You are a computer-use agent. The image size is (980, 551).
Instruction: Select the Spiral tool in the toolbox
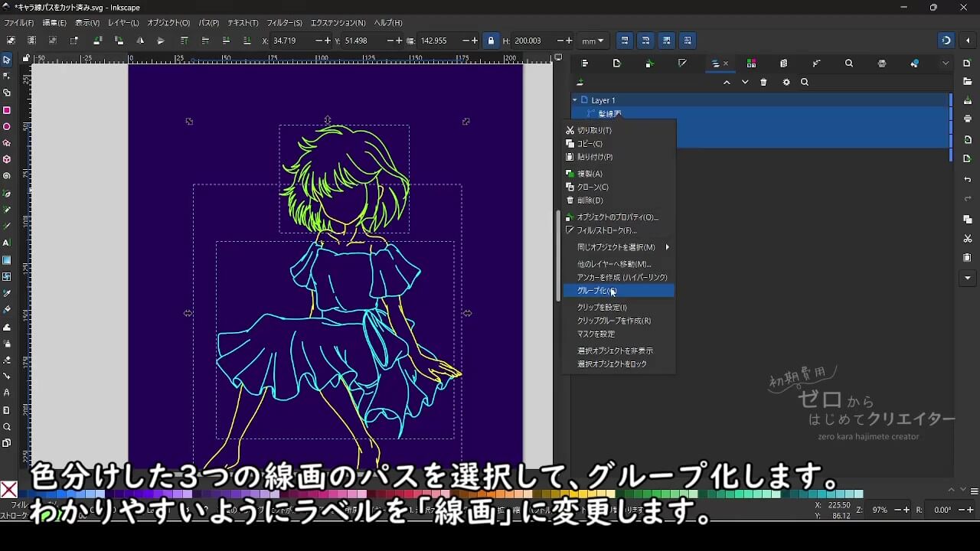(x=7, y=175)
